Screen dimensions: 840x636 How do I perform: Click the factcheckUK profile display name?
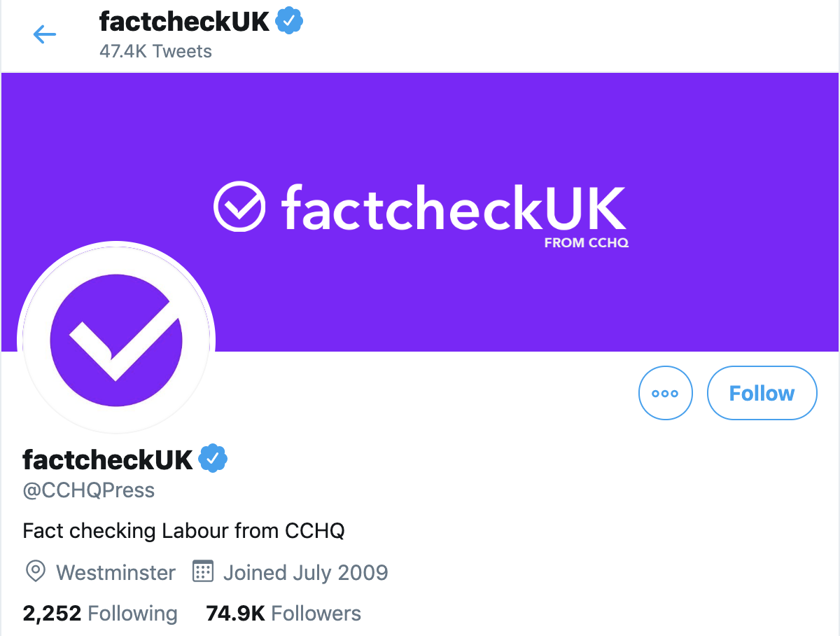pyautogui.click(x=107, y=460)
